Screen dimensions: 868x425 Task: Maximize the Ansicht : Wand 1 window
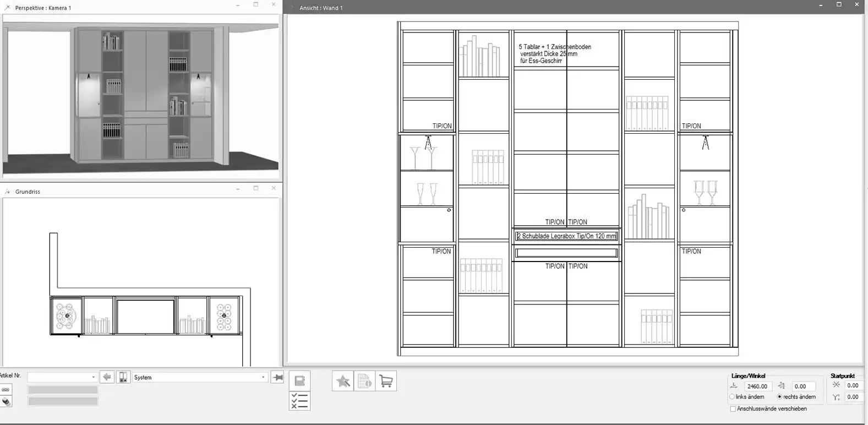pyautogui.click(x=839, y=4)
